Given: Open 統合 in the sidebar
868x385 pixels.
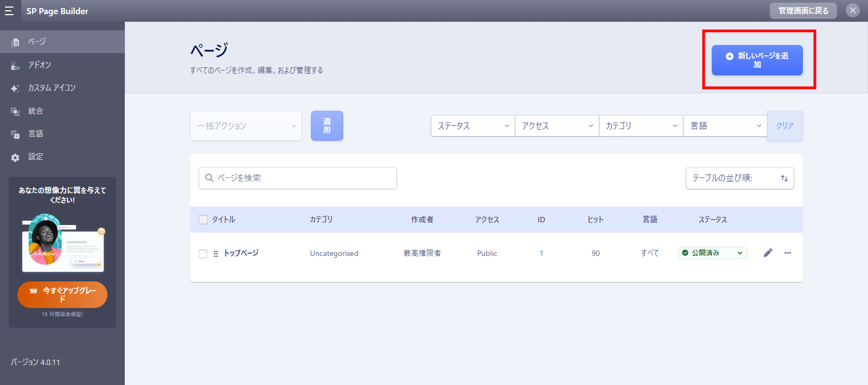Looking at the screenshot, I should (36, 111).
